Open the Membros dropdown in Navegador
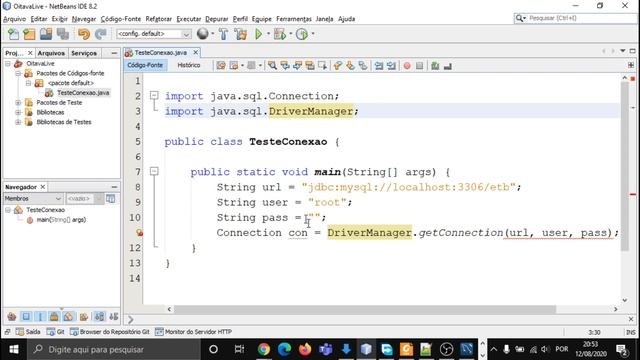The height and width of the screenshot is (360, 640). point(33,198)
